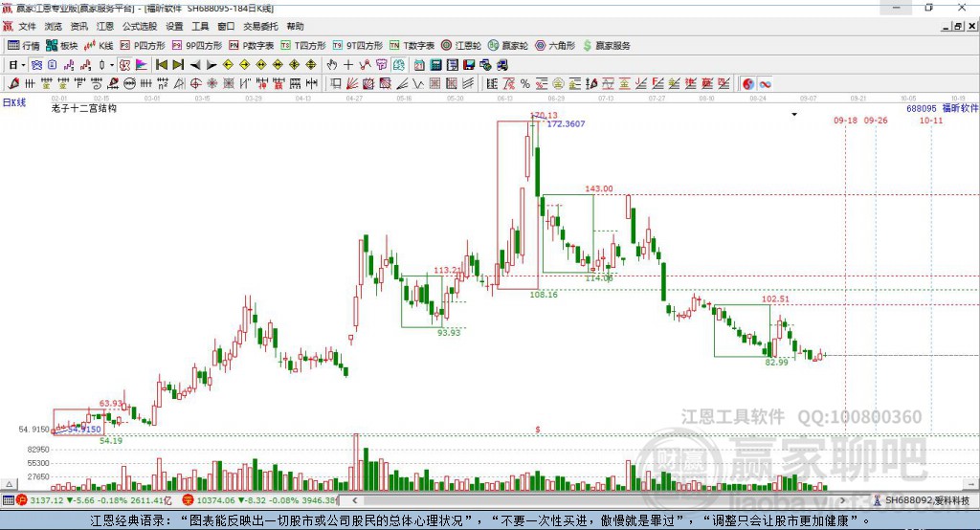Image resolution: width=980 pixels, height=530 pixels.
Task: Click the red-blue taiji yin-yang icon
Action: coord(748,84)
